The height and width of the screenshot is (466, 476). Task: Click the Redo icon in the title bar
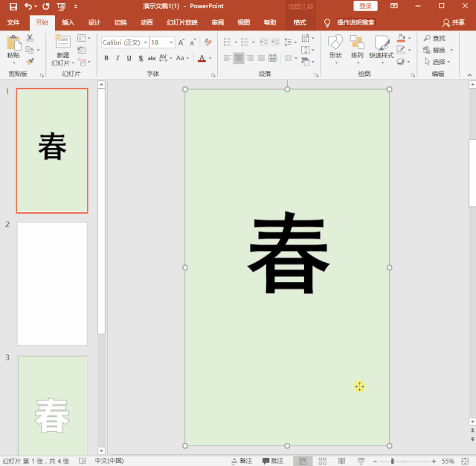coord(46,7)
